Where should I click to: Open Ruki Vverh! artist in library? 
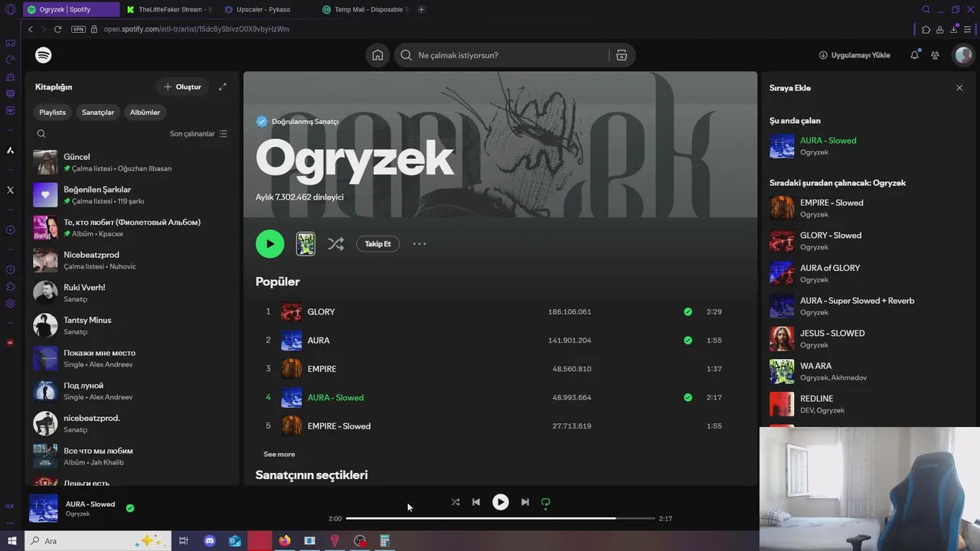133,293
